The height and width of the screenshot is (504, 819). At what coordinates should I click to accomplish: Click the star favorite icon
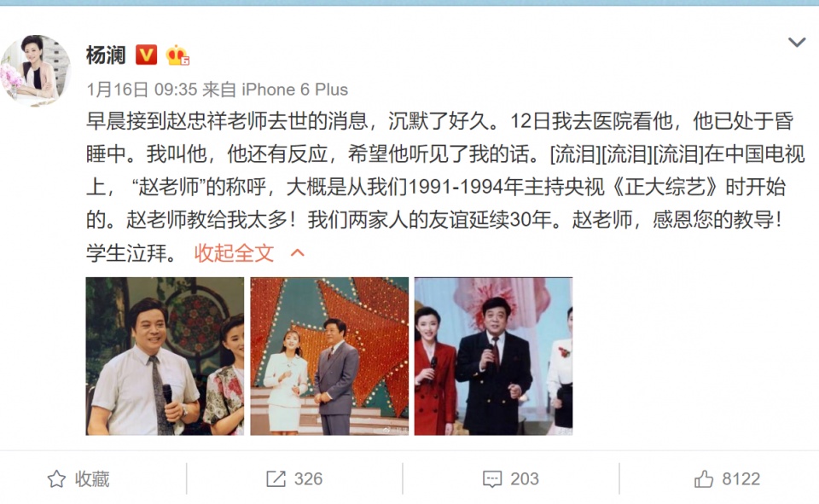point(56,479)
